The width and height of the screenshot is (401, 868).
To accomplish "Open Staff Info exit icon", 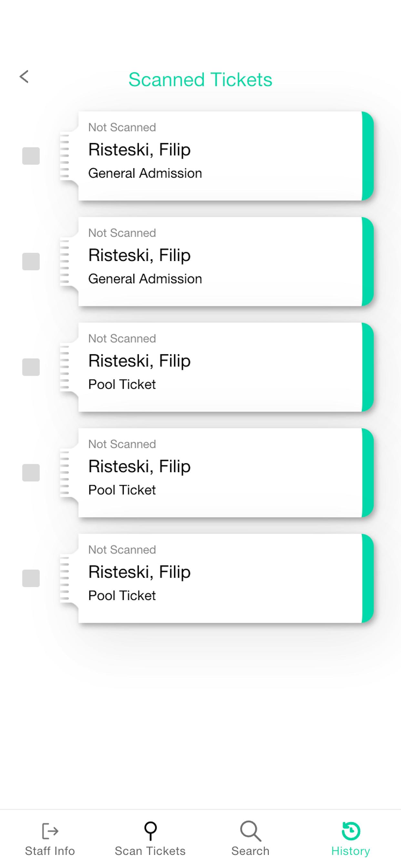I will (50, 831).
